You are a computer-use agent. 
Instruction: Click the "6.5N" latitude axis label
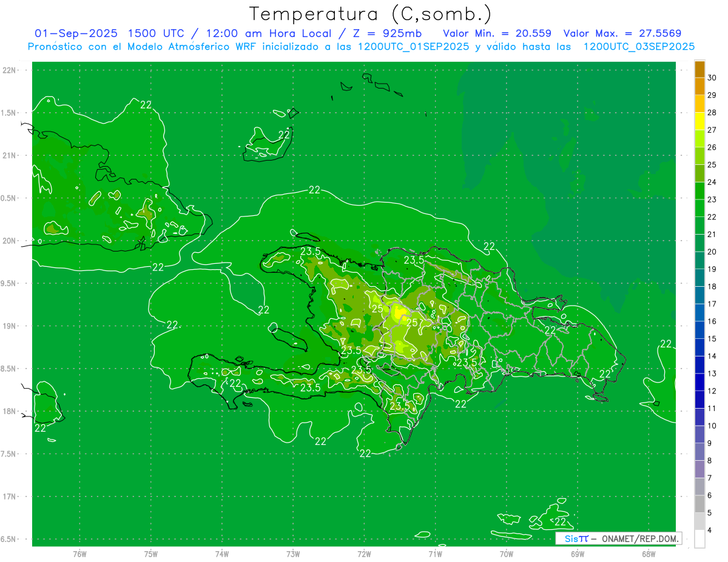[x=8, y=539]
